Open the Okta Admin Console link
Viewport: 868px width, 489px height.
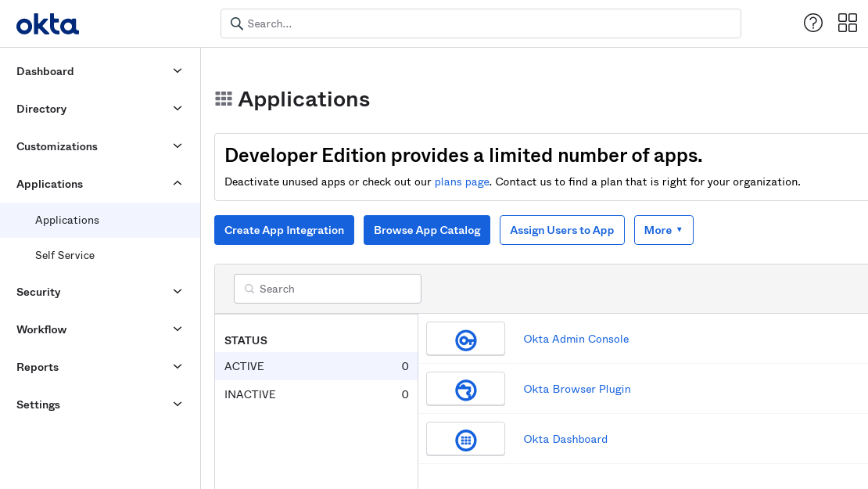(x=576, y=339)
